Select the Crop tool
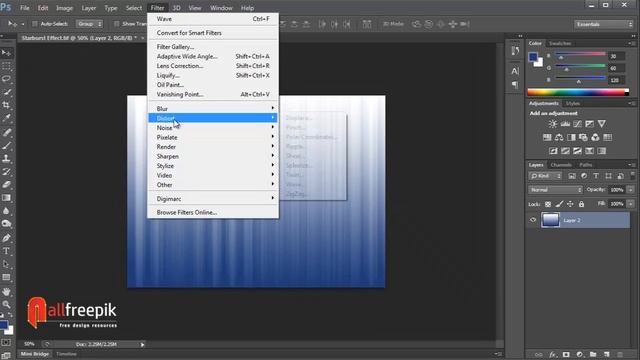This screenshot has width=640, height=360. pyautogui.click(x=6, y=105)
